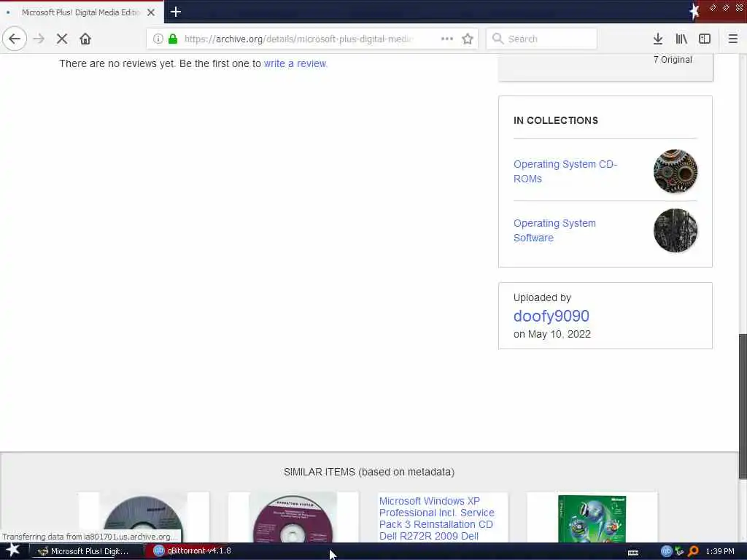Click the 'on May 10, 2022' upload date
The image size is (747, 560).
tap(552, 334)
